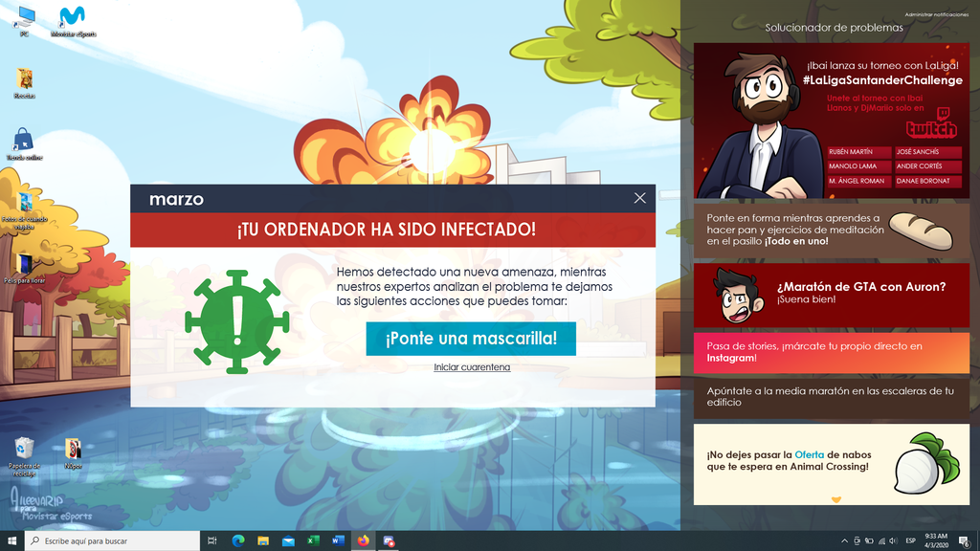Click the ESP language indicator
The height and width of the screenshot is (551, 980).
pos(911,541)
